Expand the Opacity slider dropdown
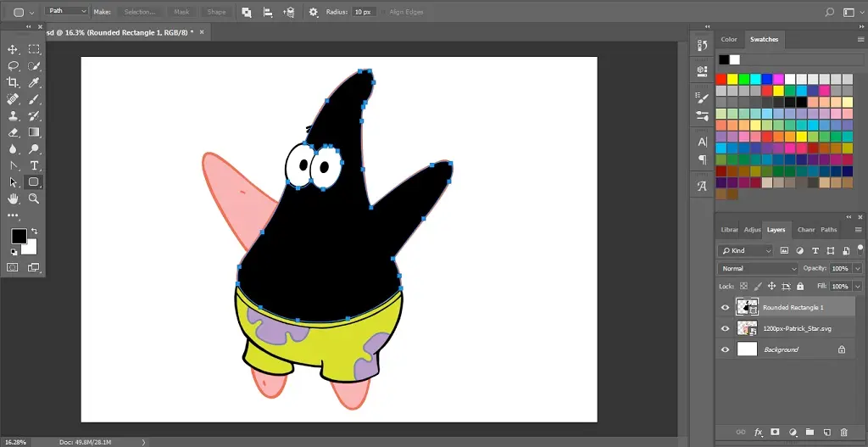Screen dimensions: 868x447 click(x=858, y=268)
